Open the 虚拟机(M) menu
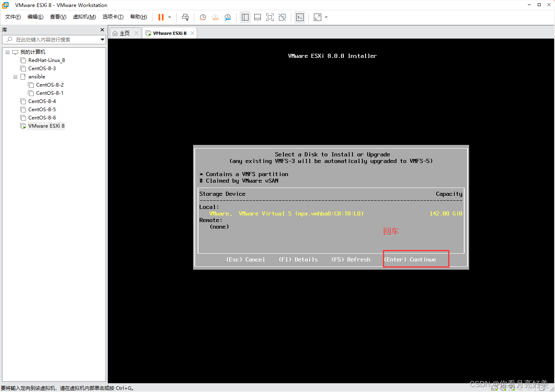 (84, 17)
